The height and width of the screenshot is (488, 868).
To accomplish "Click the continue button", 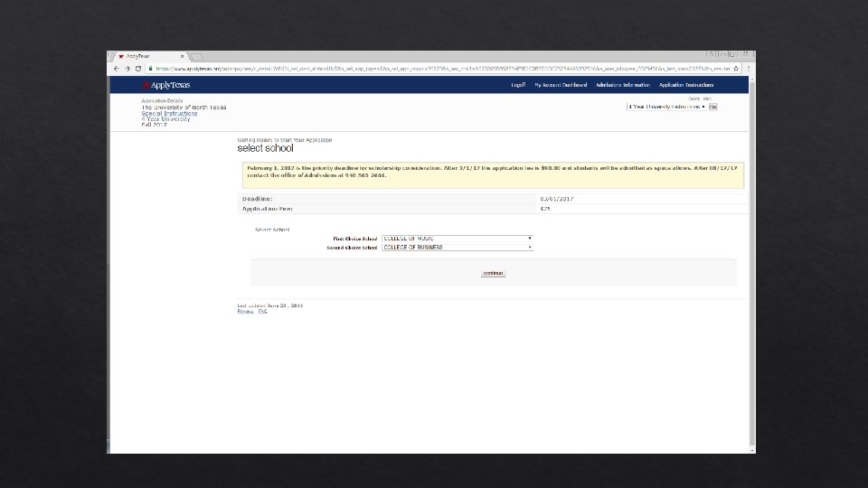I will coord(493,273).
